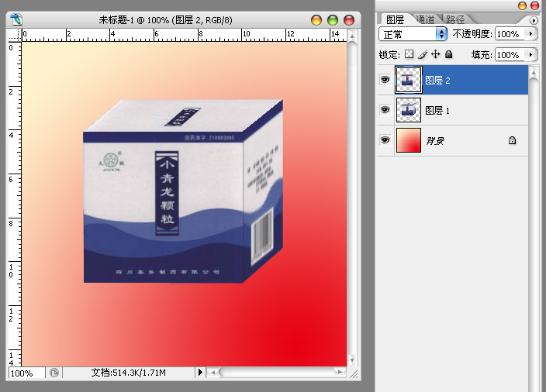Open the 填充 fill slider arrow
The width and height of the screenshot is (546, 392).
(x=531, y=54)
